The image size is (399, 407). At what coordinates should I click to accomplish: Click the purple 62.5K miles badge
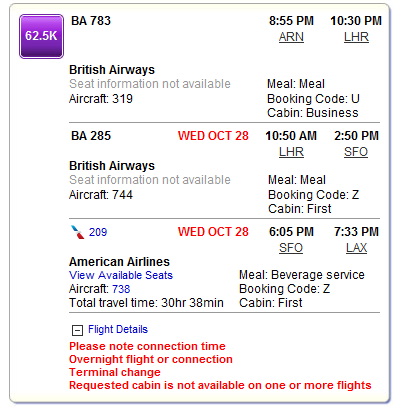coord(41,36)
